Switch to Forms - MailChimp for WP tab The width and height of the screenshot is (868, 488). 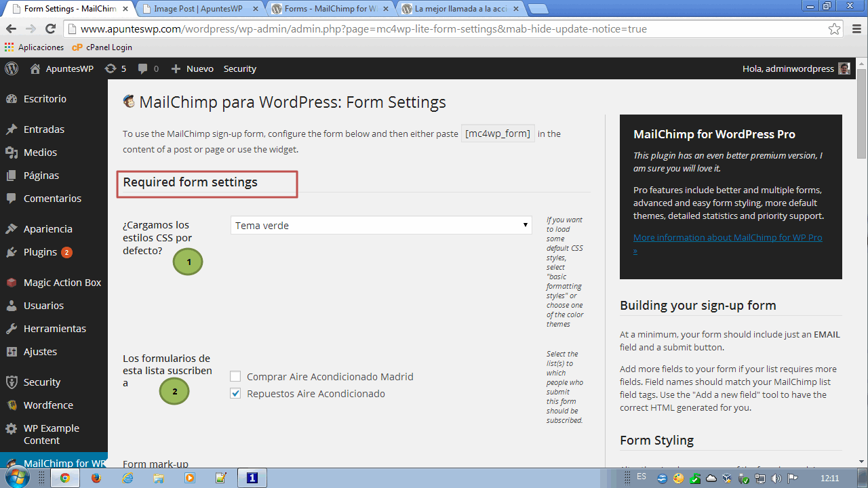[x=331, y=9]
